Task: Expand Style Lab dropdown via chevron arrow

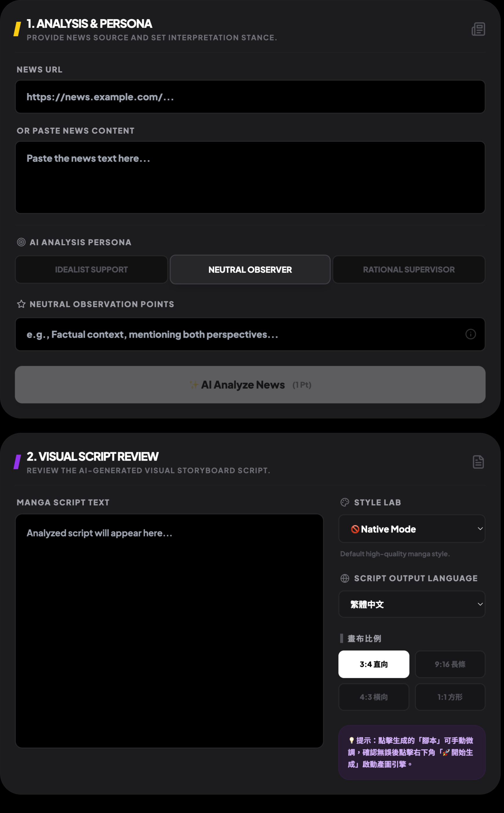Action: point(480,529)
